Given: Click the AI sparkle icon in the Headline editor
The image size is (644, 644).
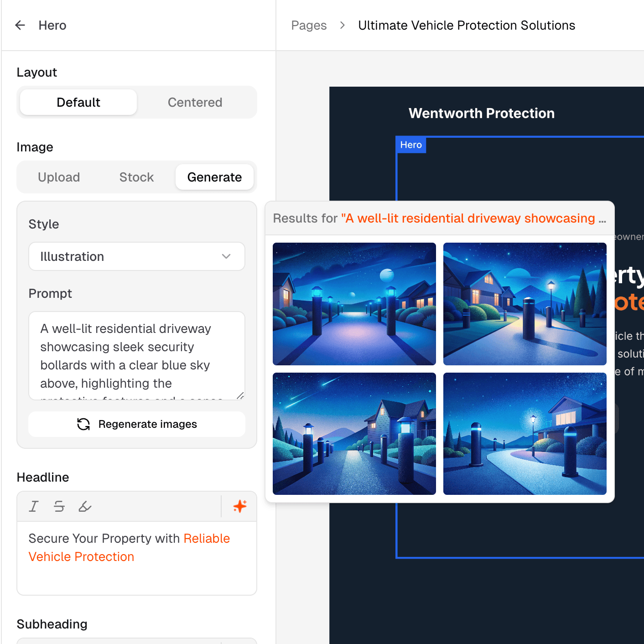Looking at the screenshot, I should pos(239,506).
